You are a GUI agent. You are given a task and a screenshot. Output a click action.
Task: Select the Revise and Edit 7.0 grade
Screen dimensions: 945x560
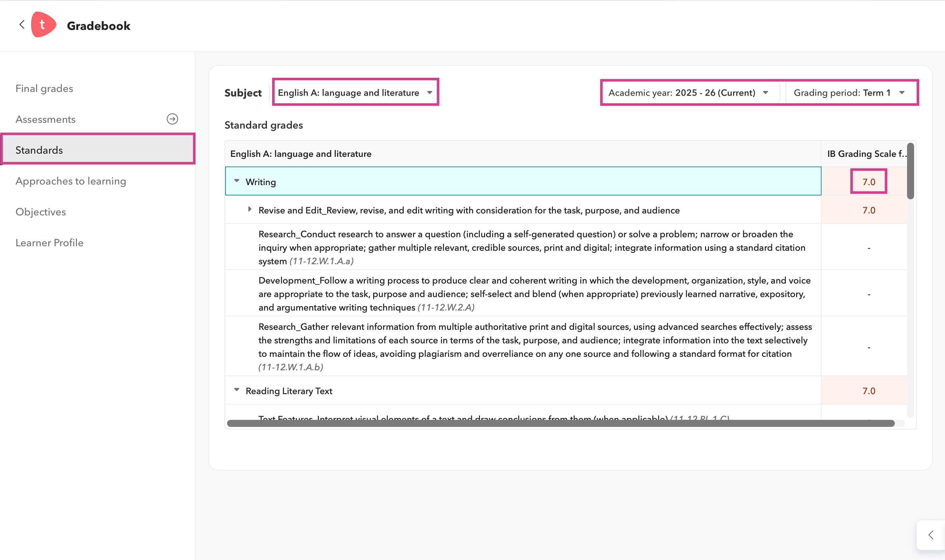(x=869, y=210)
